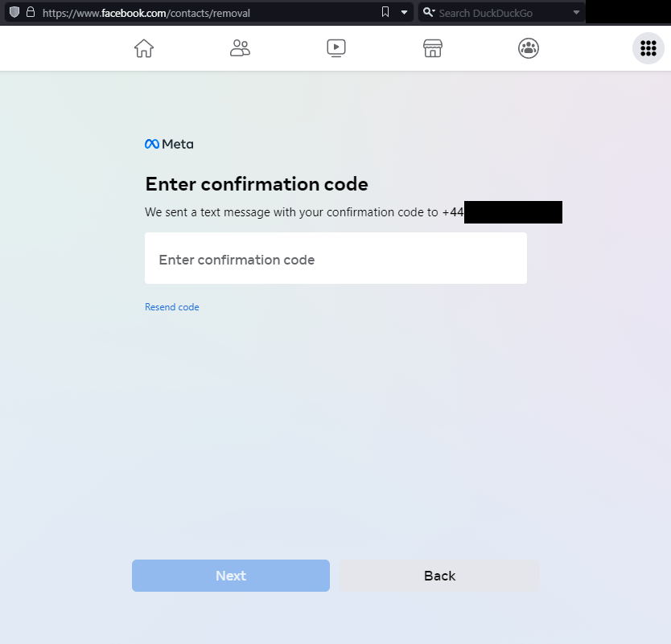Focus the Enter confirmation code field
Screen dimensions: 671x644
pos(335,259)
